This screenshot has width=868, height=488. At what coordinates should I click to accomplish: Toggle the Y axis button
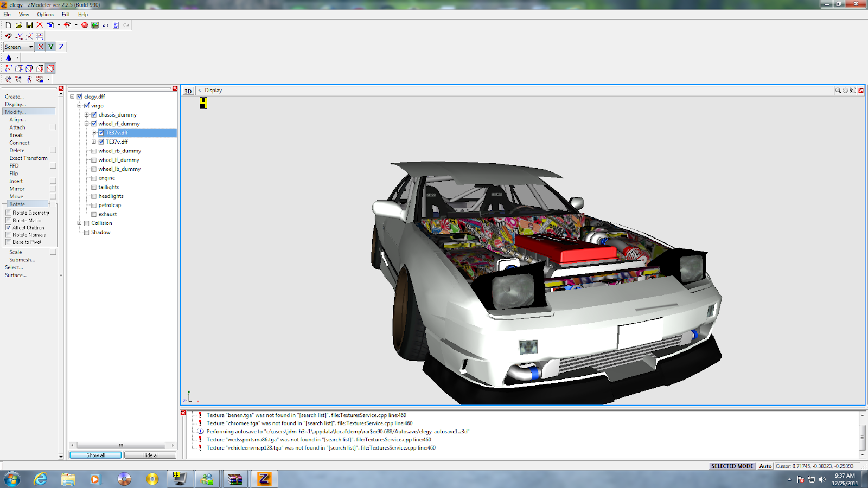pyautogui.click(x=51, y=47)
